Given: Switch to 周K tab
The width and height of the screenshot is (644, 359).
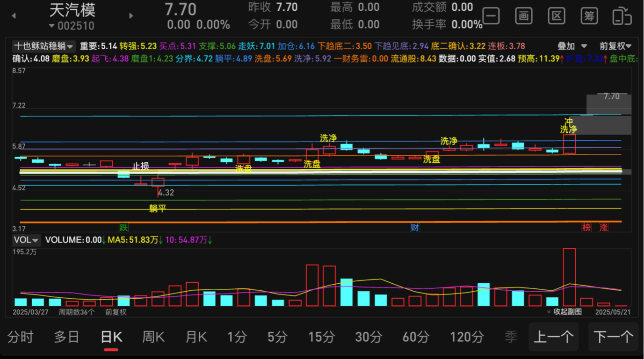Looking at the screenshot, I should pyautogui.click(x=153, y=337).
